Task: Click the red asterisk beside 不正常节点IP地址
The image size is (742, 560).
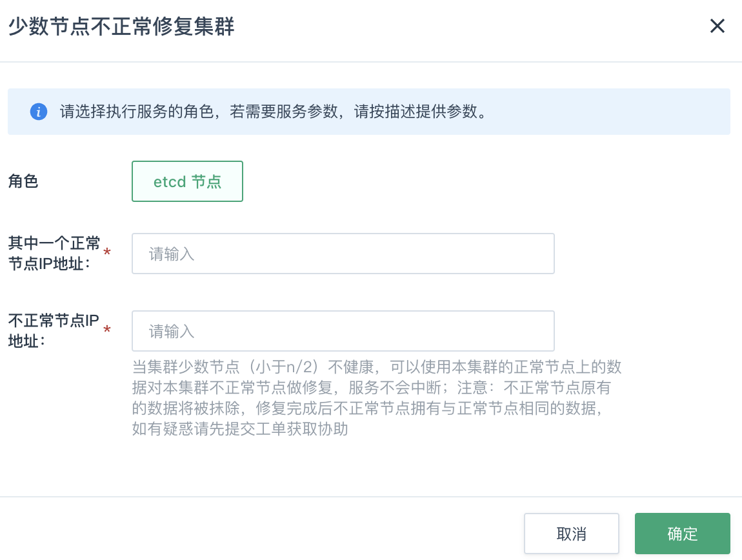Action: (x=107, y=330)
